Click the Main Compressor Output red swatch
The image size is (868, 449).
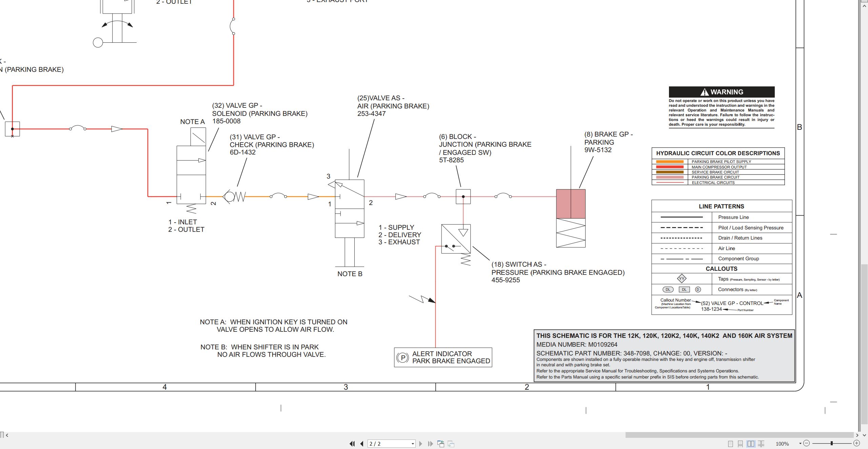point(670,167)
